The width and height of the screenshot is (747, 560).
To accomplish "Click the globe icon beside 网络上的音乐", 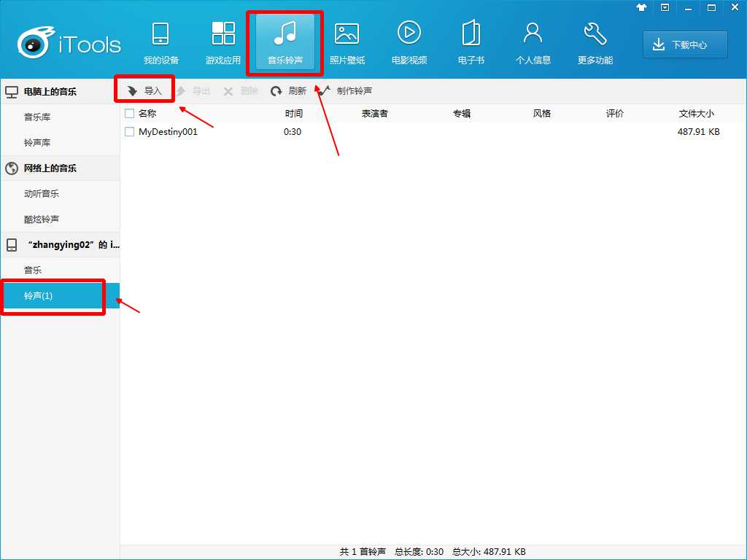I will pyautogui.click(x=12, y=168).
